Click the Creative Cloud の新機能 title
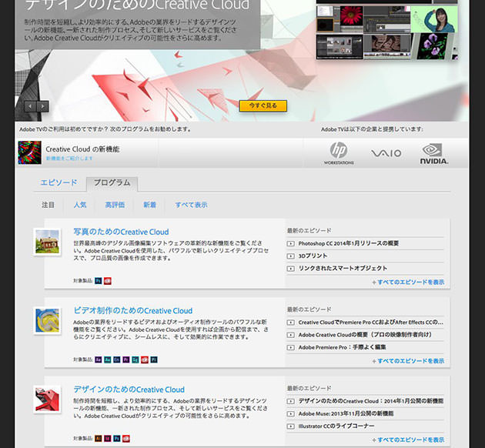This screenshot has height=448, width=485. [82, 149]
